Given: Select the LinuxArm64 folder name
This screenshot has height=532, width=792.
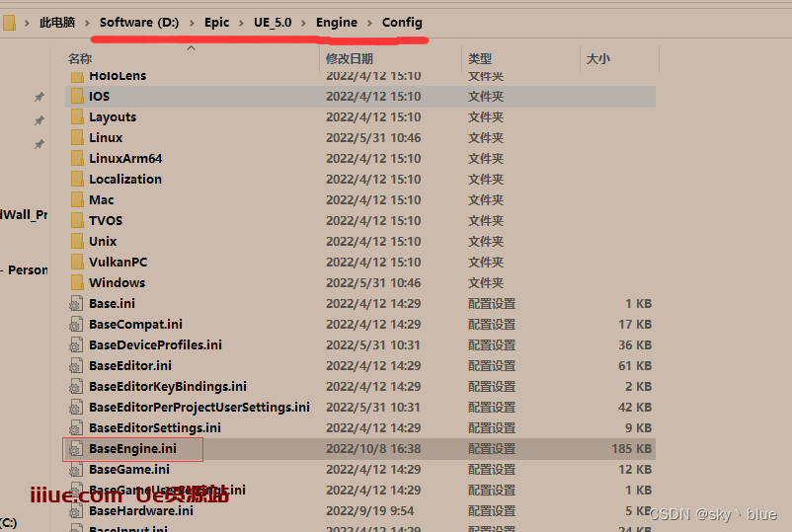Looking at the screenshot, I should tap(125, 159).
